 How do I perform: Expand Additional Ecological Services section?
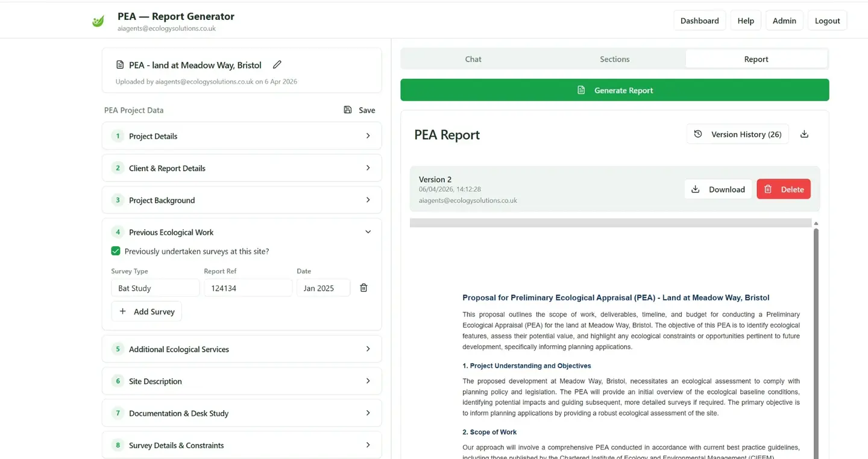coord(242,349)
